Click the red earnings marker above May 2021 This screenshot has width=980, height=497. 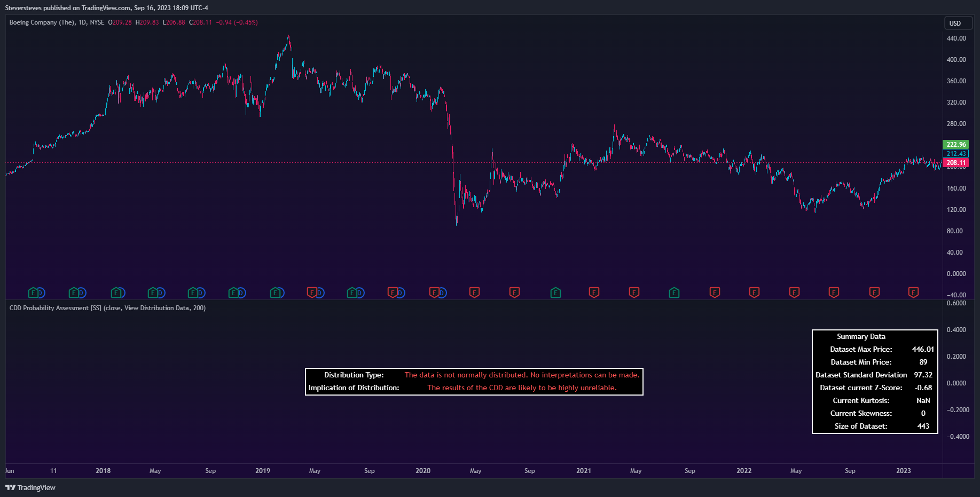click(x=634, y=293)
